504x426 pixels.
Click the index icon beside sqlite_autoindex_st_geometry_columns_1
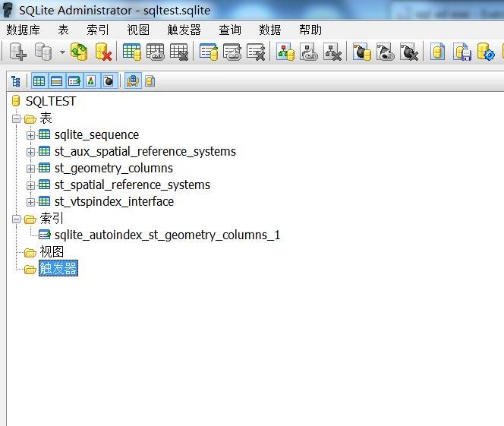(44, 235)
